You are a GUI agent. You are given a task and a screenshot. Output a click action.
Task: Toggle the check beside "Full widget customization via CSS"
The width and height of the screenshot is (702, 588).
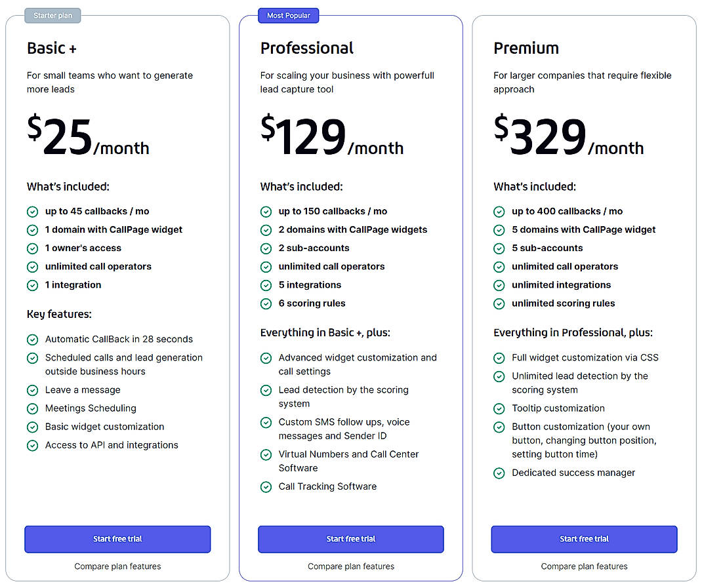click(x=499, y=357)
